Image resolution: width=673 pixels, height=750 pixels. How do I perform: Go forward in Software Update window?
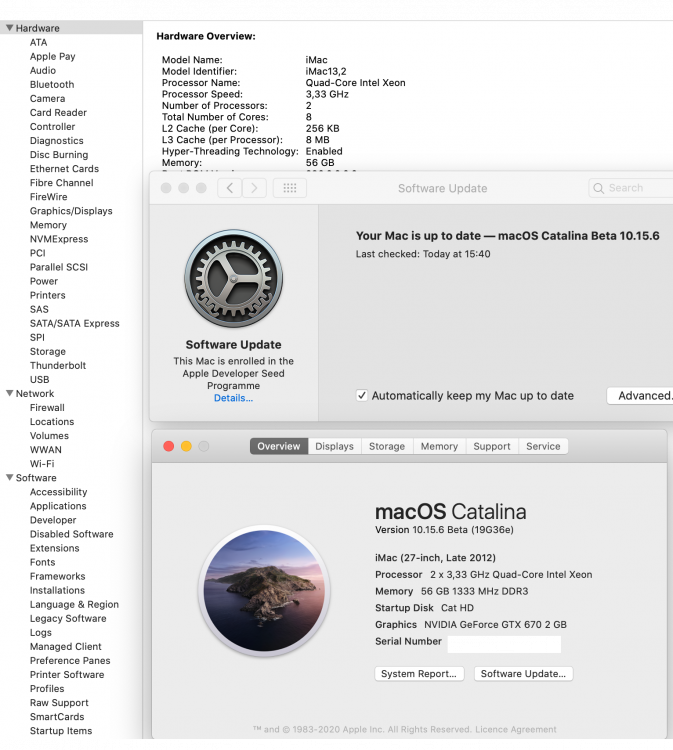coord(254,188)
